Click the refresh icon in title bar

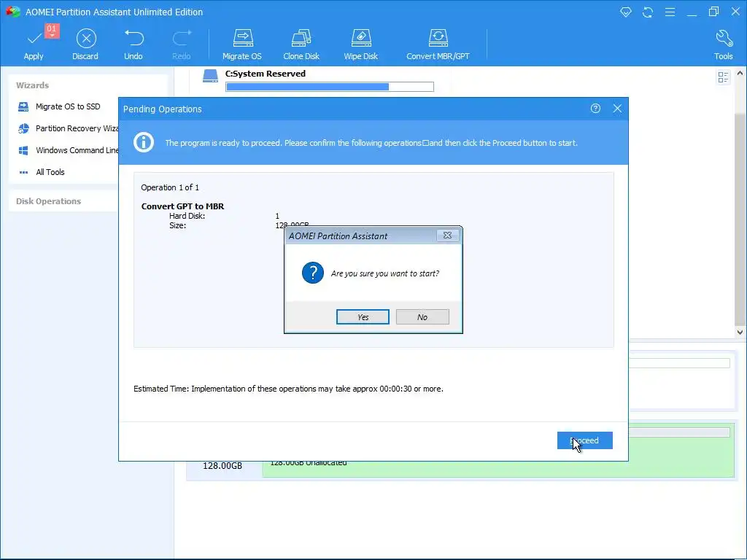(648, 12)
